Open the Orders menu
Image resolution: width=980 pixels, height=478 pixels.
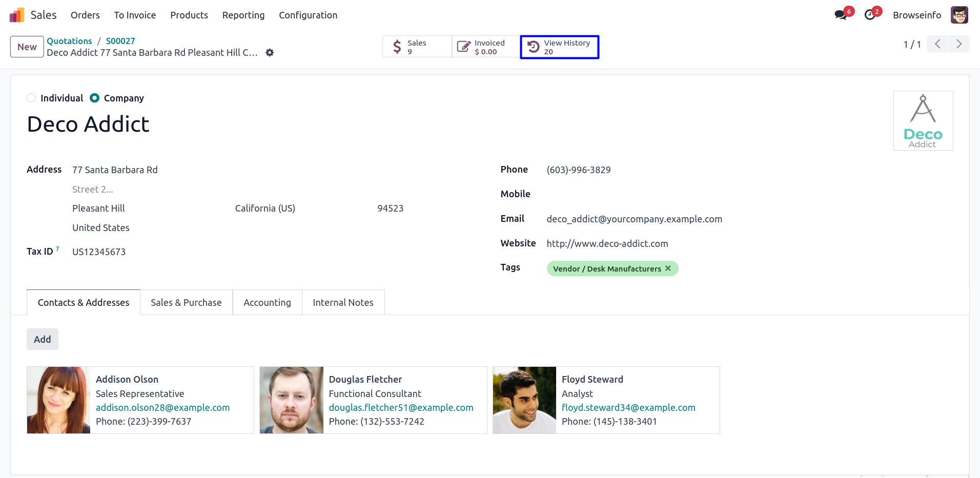pyautogui.click(x=85, y=15)
